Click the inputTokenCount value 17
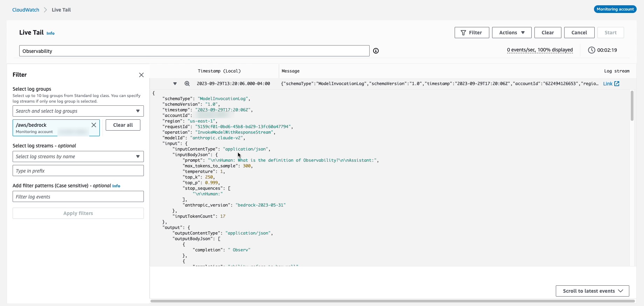 click(x=223, y=216)
